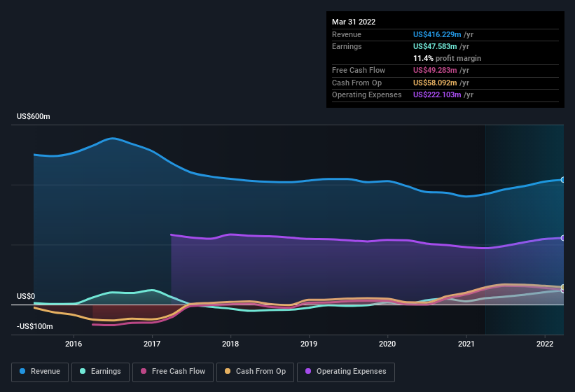Click the Revenue label in tooltip
Screen dimensions: 575x392
(347, 34)
